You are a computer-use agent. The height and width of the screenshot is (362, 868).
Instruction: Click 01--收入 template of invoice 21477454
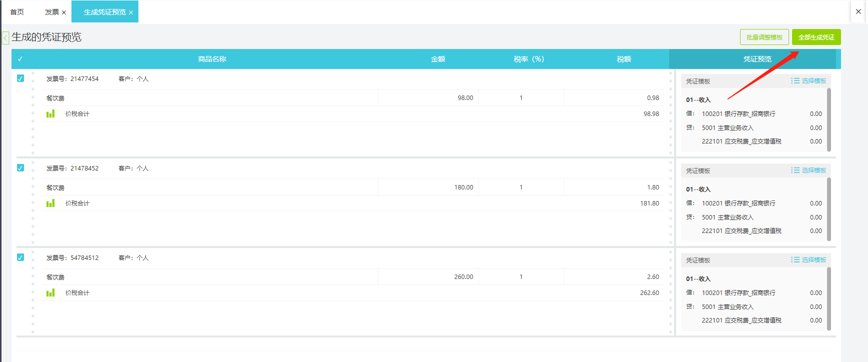(698, 100)
